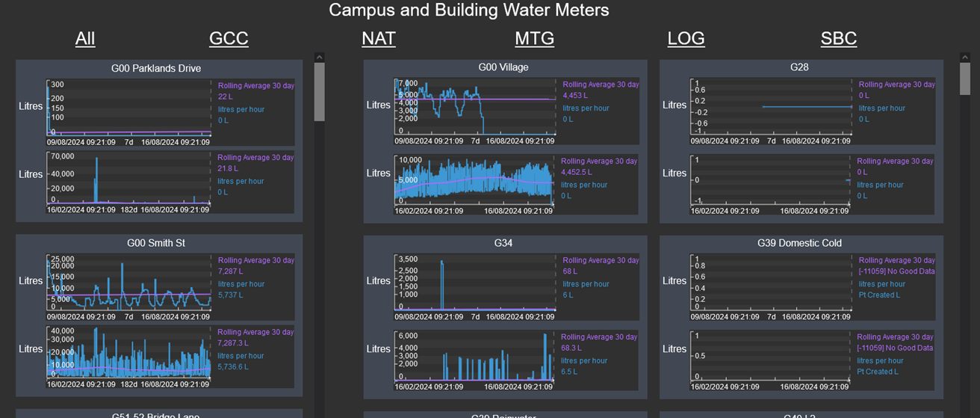Click the left panel scroll-up arrow
Screen dimensions: 980x418
pos(320,57)
